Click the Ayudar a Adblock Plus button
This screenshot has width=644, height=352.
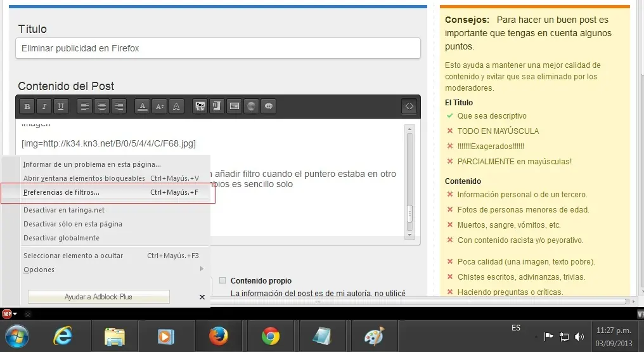pyautogui.click(x=99, y=297)
